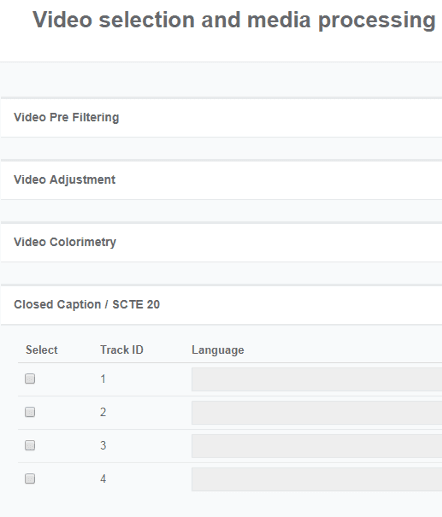Tick the Select checkbox for track 2
Image resolution: width=442 pixels, height=517 pixels.
click(30, 412)
